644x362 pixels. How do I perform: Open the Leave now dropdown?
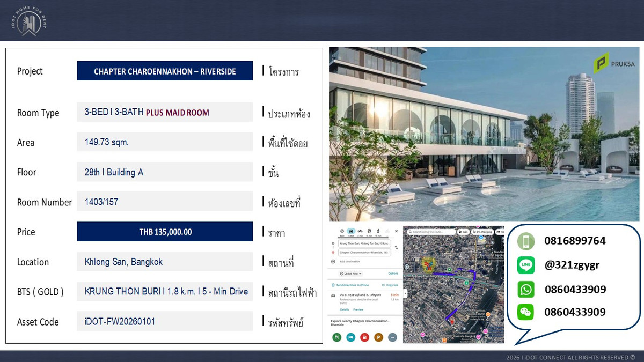[351, 274]
